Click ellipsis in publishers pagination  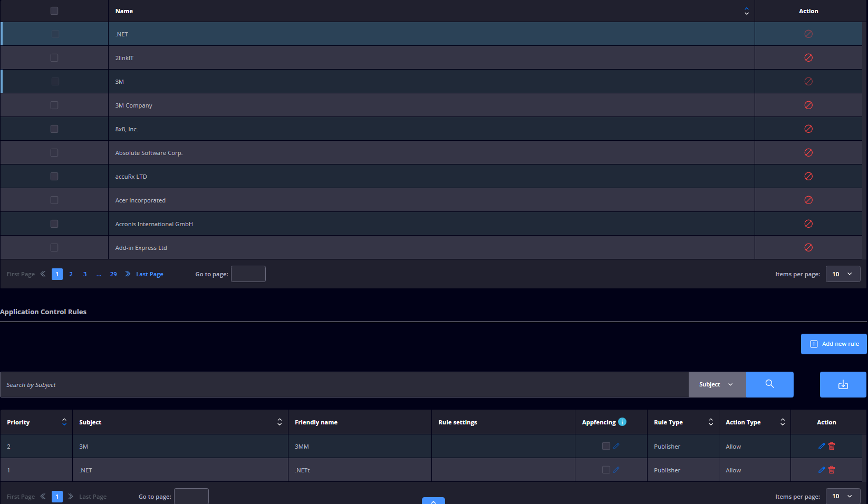(x=99, y=274)
